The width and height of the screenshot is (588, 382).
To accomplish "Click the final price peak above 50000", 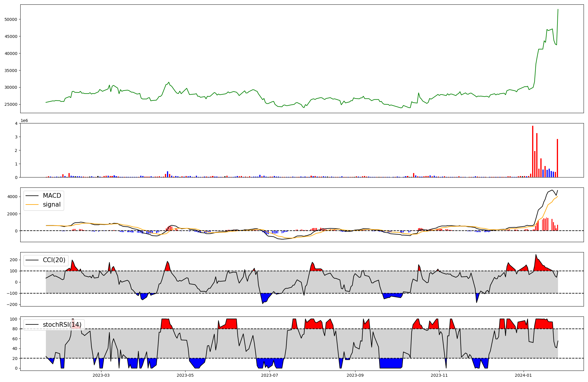I will (x=558, y=9).
